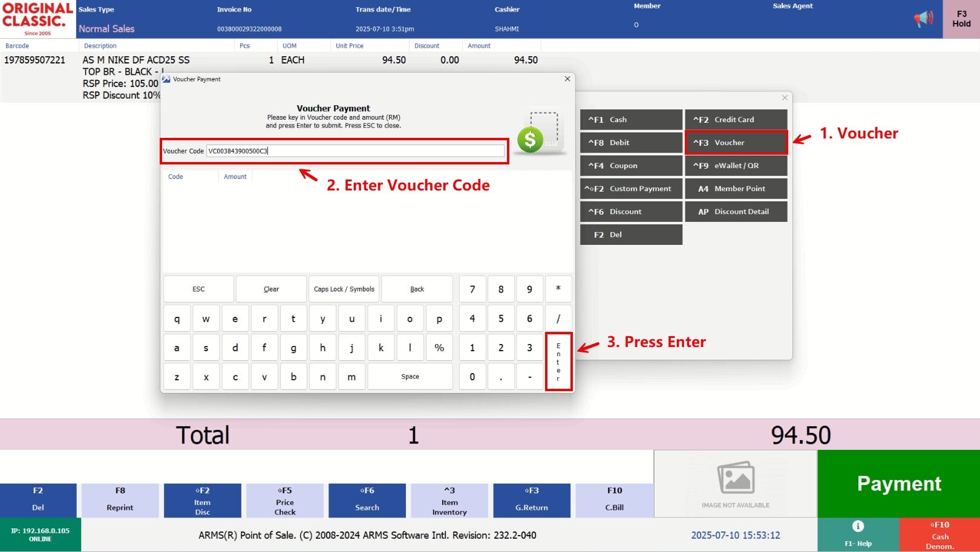Close the payment methods panel

tap(785, 98)
